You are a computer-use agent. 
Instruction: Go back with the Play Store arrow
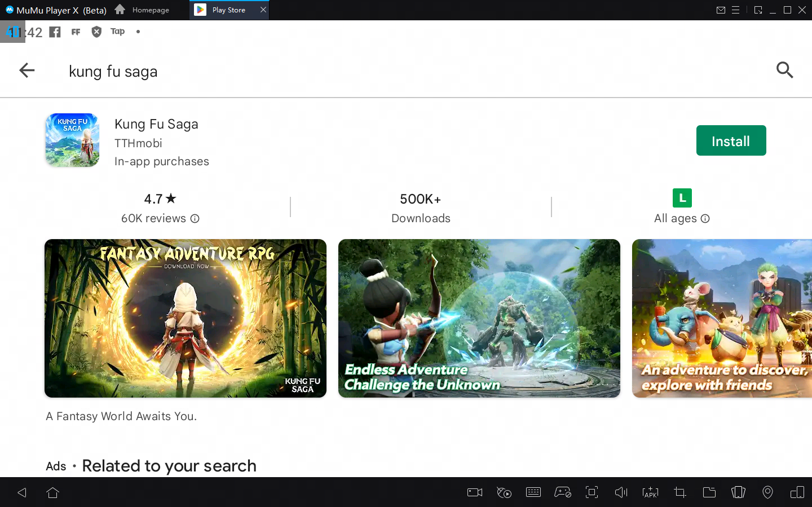27,70
